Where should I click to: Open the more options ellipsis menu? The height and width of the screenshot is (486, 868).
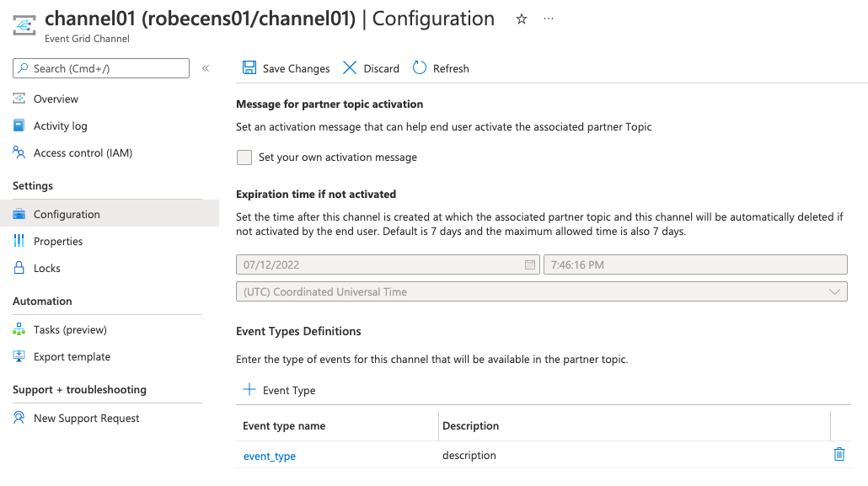(x=548, y=19)
